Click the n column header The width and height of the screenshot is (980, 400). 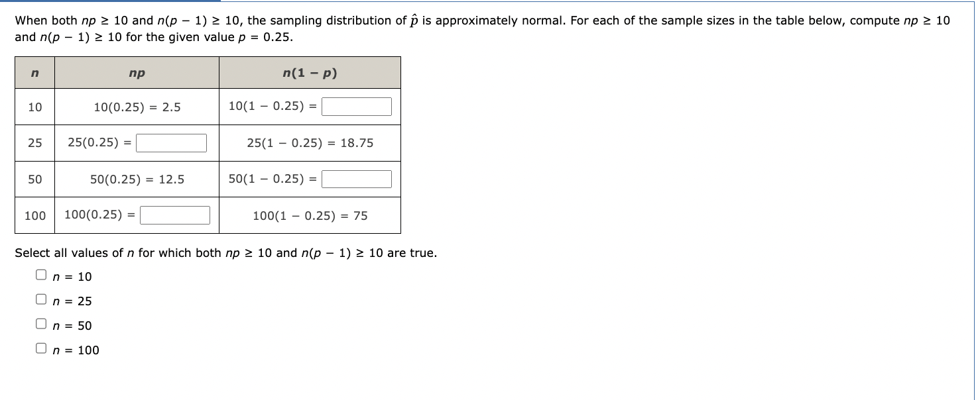coord(34,73)
